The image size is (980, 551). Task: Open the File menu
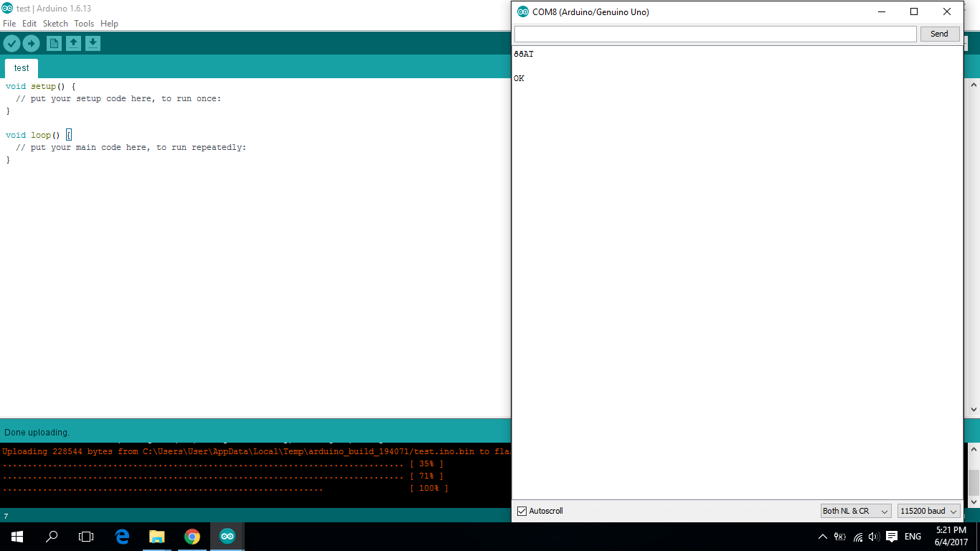tap(9, 24)
